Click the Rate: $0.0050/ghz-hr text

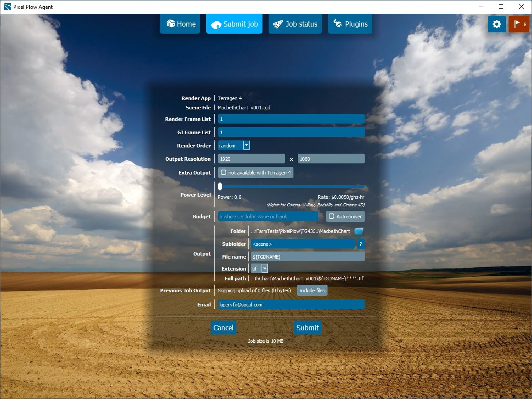pos(341,197)
